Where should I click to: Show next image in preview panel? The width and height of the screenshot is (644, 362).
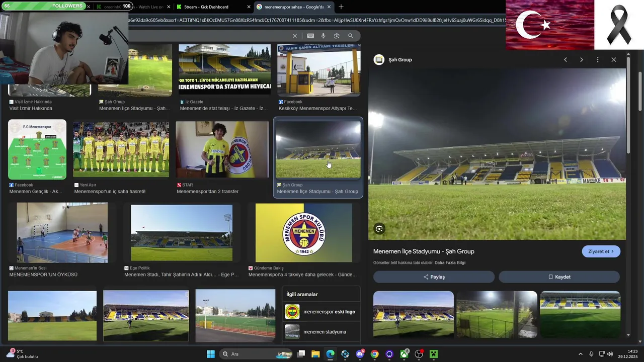tap(582, 60)
